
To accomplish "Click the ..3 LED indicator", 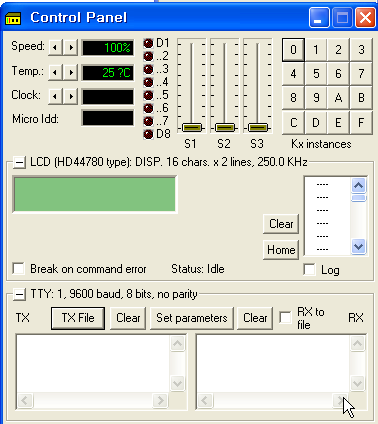I will 148,69.
